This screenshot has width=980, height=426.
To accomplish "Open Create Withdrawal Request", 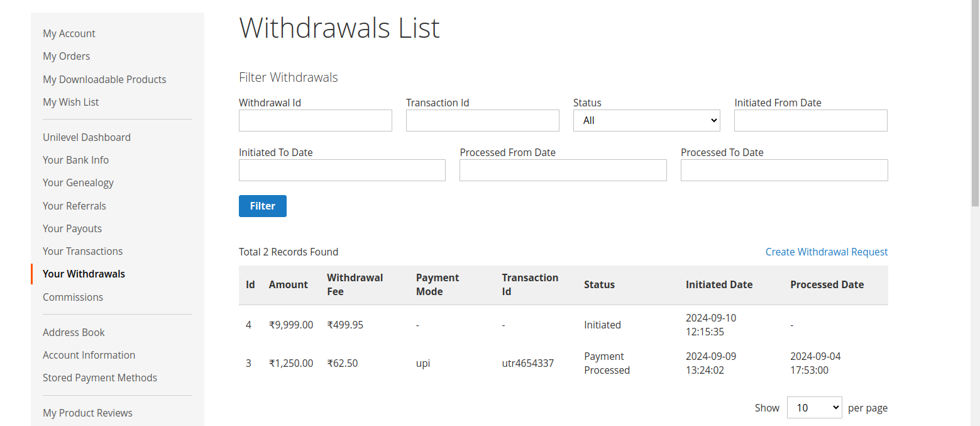I will coord(827,252).
